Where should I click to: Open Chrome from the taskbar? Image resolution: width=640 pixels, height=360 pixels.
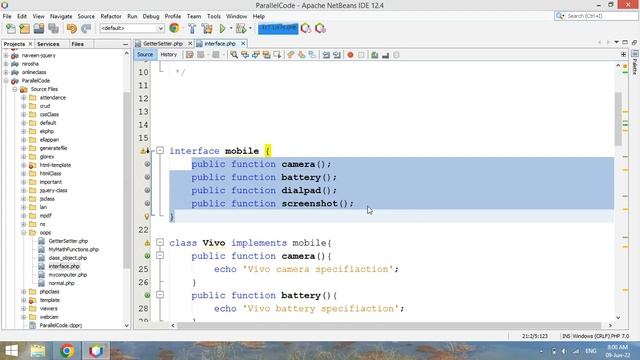point(67,351)
